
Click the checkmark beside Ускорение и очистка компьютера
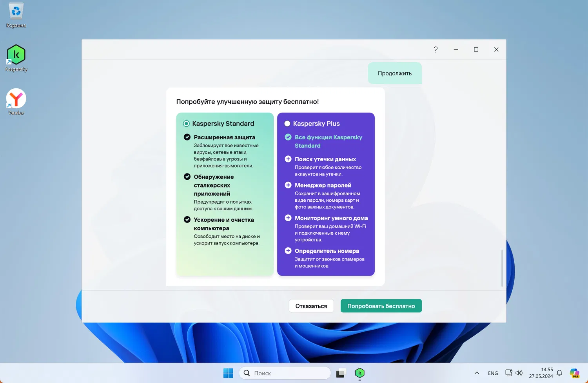187,219
